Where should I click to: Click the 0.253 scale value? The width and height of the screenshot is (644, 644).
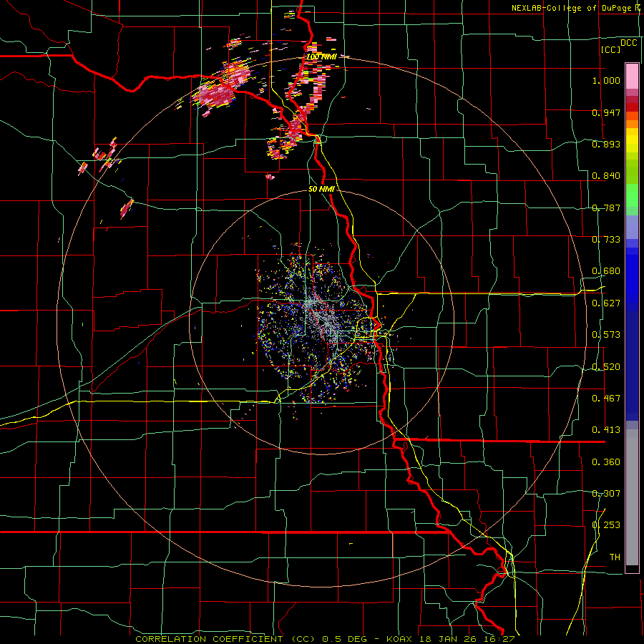coord(606,525)
